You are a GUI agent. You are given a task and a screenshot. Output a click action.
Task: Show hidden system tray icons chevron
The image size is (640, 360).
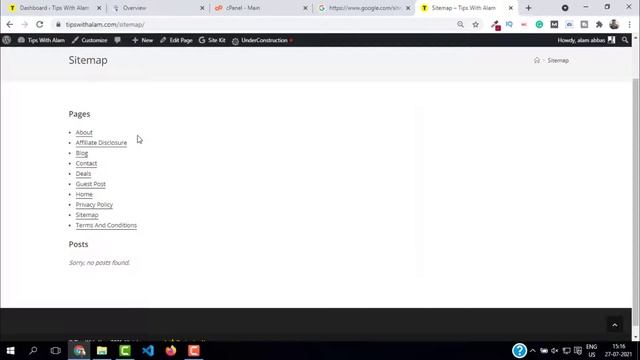[x=533, y=351]
